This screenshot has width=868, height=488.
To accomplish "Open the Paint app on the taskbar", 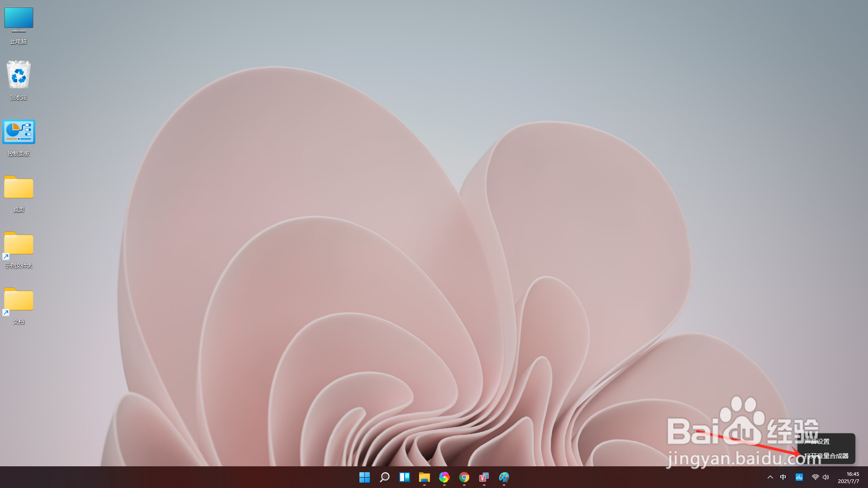I will click(503, 478).
